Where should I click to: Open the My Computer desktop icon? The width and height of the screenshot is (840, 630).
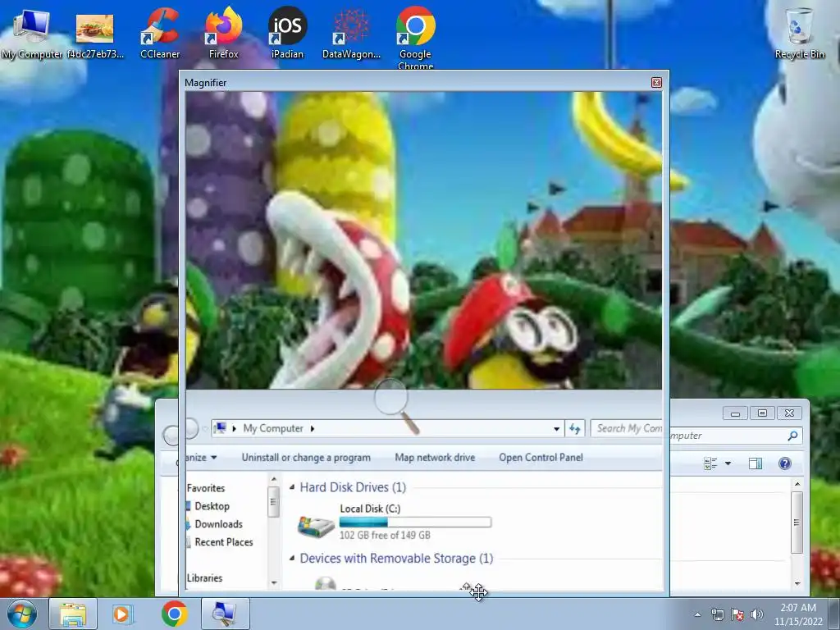coord(32,34)
